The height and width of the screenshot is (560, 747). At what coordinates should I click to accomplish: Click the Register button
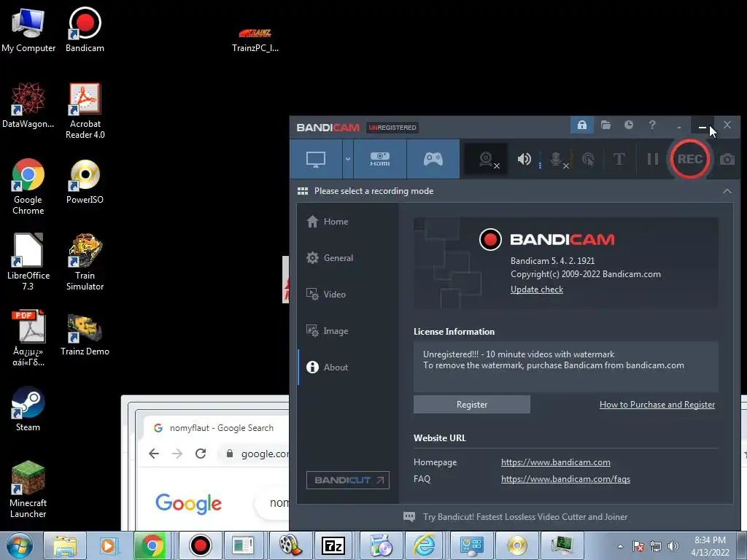tap(472, 404)
